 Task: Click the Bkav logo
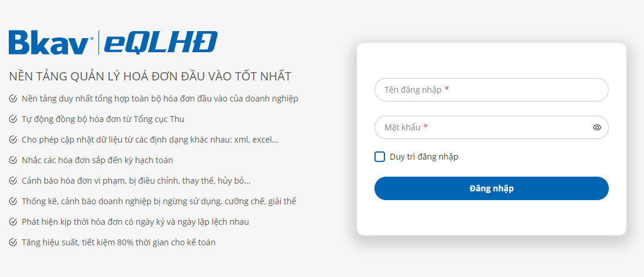51,42
